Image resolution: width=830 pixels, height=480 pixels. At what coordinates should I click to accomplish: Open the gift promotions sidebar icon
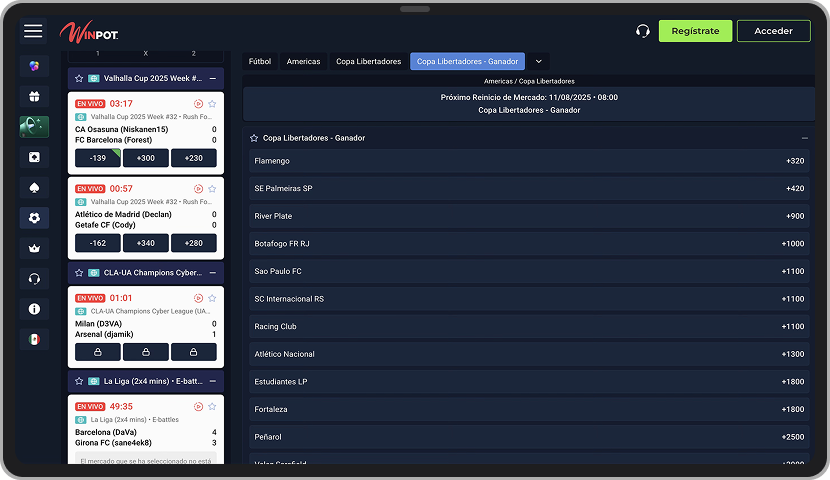pos(34,96)
